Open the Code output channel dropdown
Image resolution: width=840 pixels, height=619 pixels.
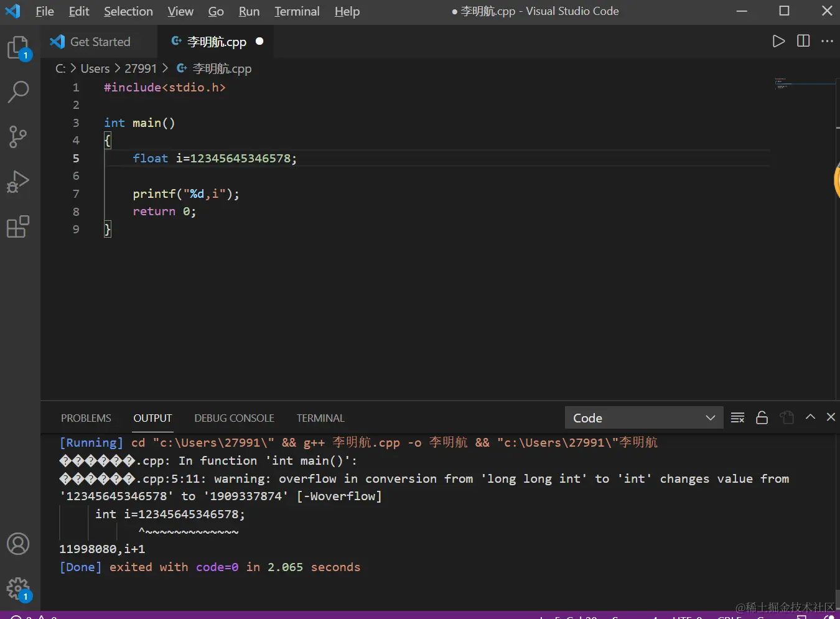pos(643,418)
